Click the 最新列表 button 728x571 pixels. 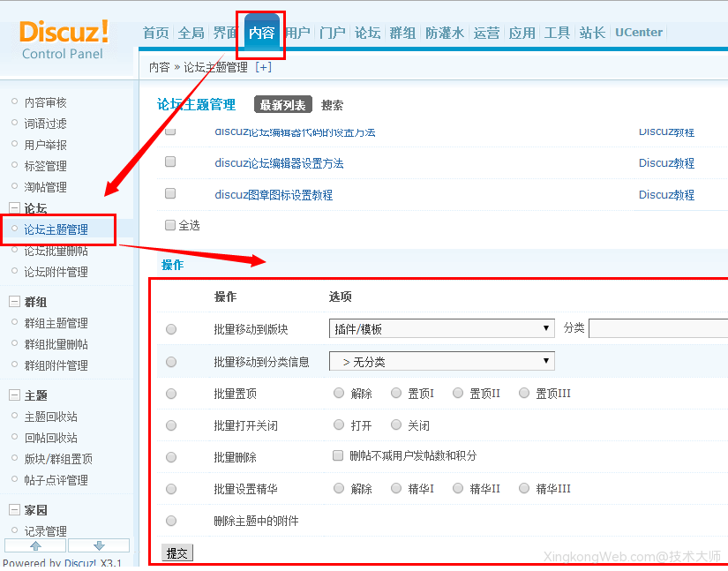[x=283, y=104]
